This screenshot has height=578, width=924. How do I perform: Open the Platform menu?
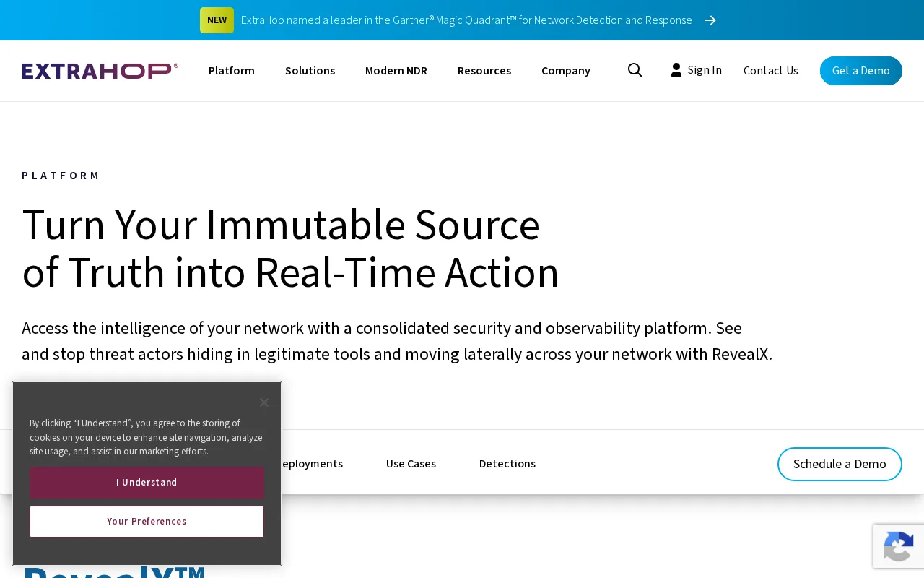click(232, 71)
